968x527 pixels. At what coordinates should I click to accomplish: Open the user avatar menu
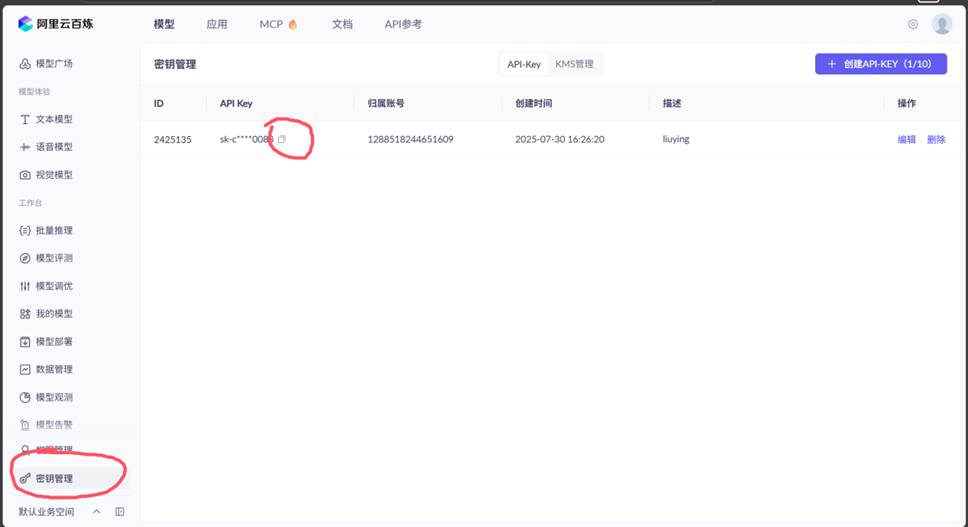click(941, 24)
